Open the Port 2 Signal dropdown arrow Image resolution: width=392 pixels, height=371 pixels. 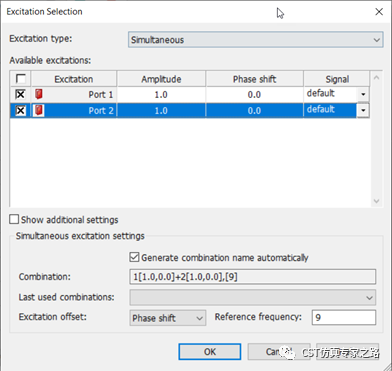click(x=363, y=110)
